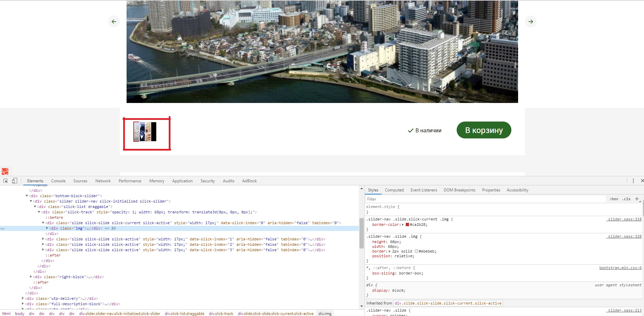Add new style rule plus icon
This screenshot has width=644, height=316.
pyautogui.click(x=637, y=199)
